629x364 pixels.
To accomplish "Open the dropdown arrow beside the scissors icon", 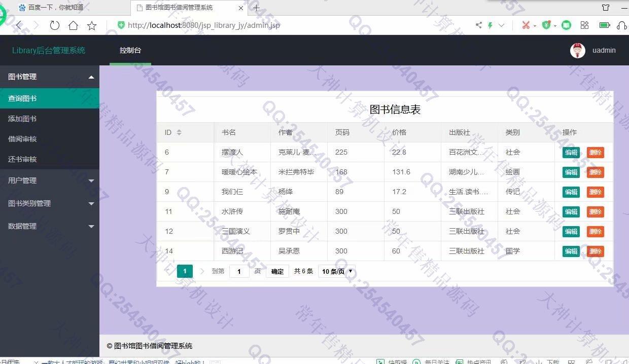I will point(535,25).
